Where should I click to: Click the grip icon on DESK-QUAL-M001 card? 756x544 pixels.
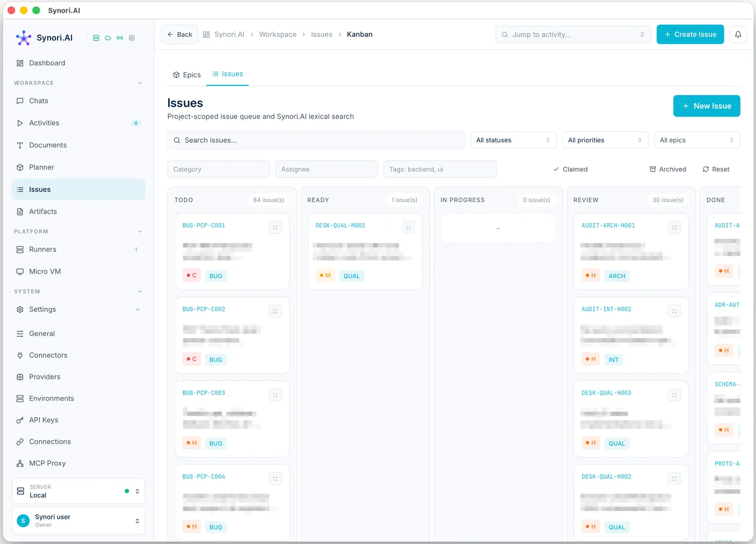(x=409, y=228)
